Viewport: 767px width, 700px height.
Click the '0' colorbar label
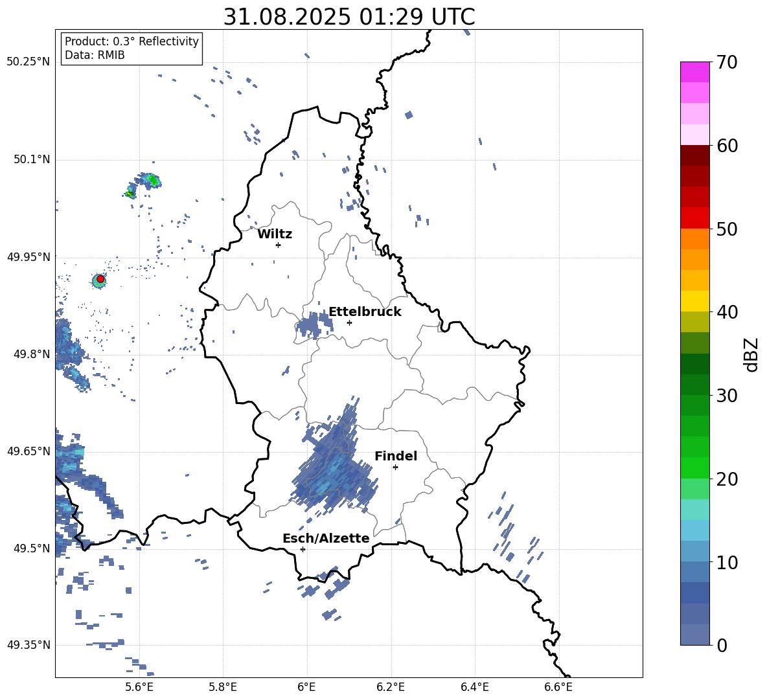coord(722,645)
